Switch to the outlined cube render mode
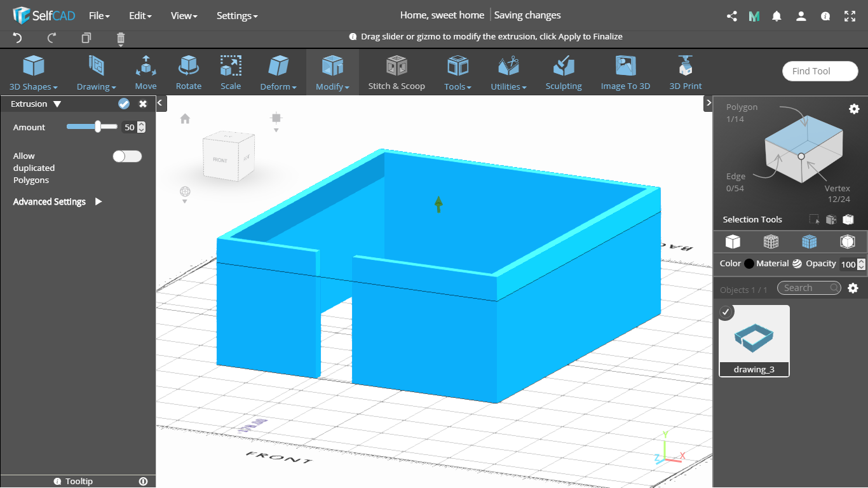This screenshot has width=868, height=488. pos(847,241)
